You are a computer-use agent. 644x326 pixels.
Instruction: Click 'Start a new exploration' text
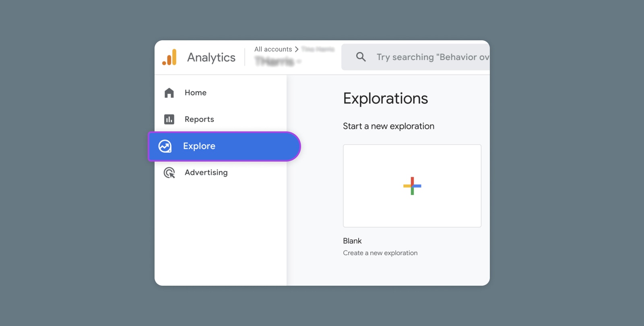pos(388,126)
